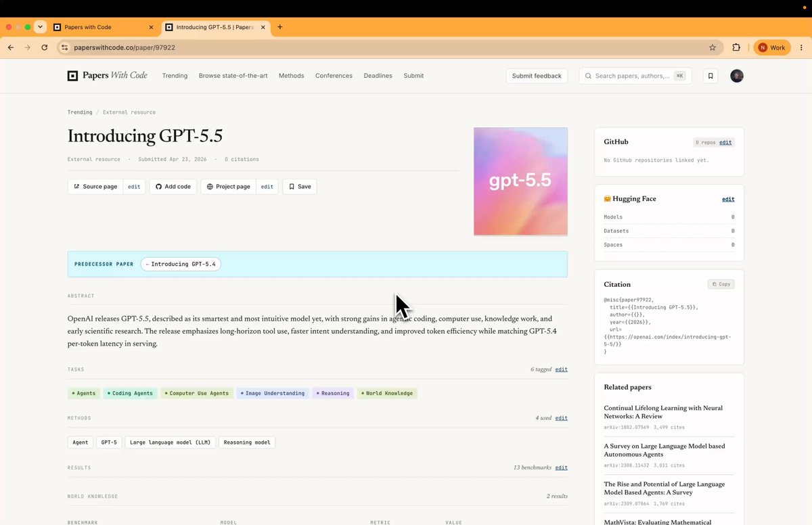Reload the page with the browser refresh icon
812x525 pixels.
tap(45, 47)
